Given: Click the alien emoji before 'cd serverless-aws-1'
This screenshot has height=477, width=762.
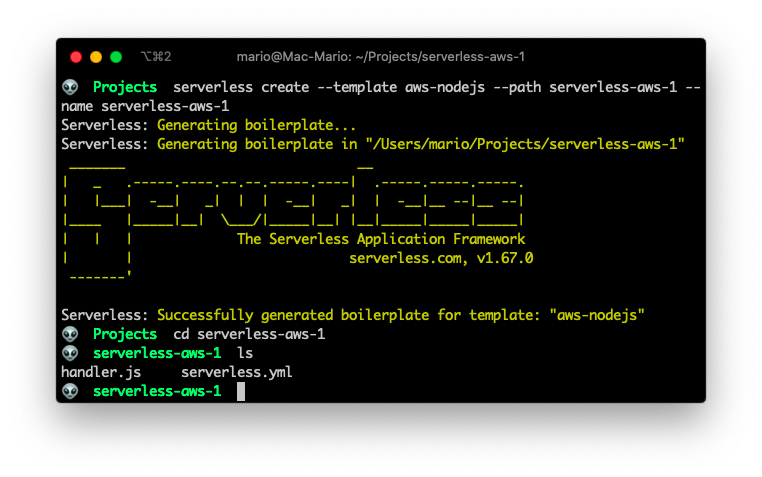Looking at the screenshot, I should (70, 334).
